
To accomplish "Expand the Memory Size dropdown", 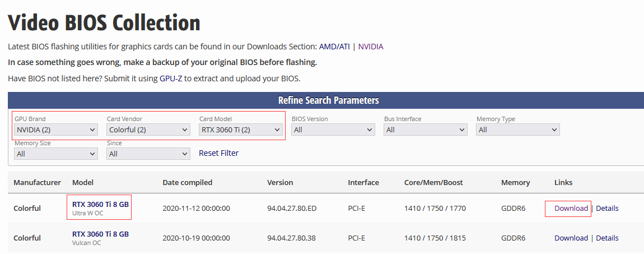I will 56,154.
